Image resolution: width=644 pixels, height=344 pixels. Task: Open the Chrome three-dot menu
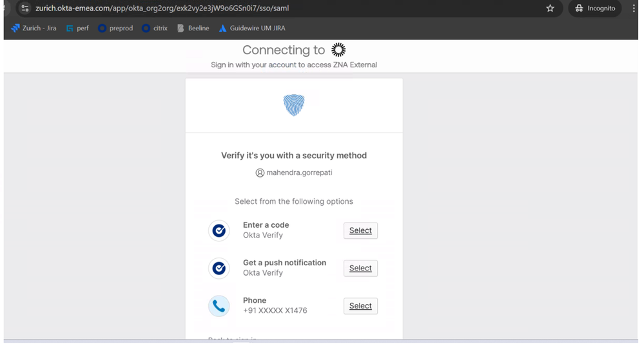[x=634, y=8]
